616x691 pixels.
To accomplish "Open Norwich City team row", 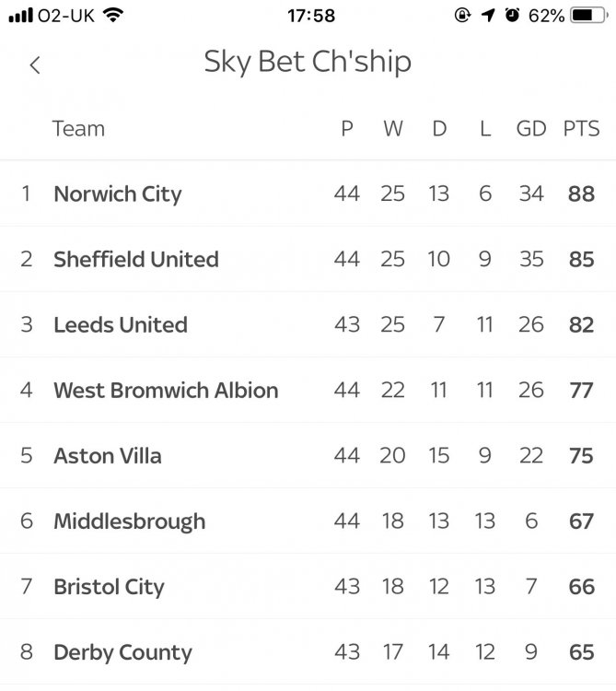I will [x=118, y=193].
